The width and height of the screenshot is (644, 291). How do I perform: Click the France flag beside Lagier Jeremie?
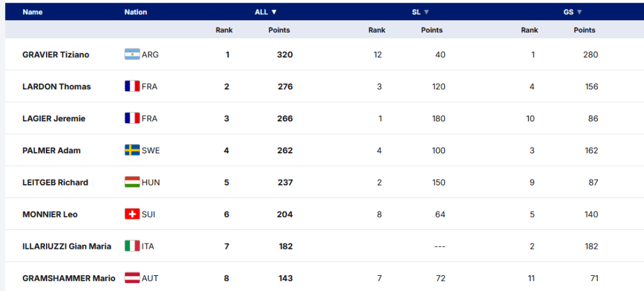pyautogui.click(x=132, y=119)
